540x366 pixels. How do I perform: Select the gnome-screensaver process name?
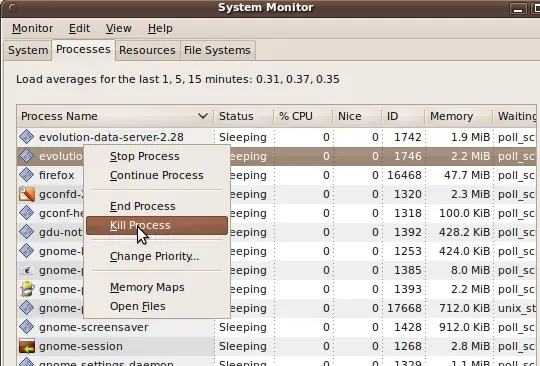(x=94, y=327)
